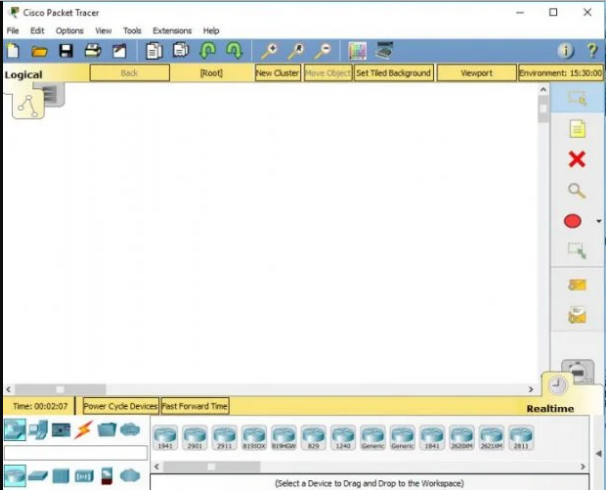The width and height of the screenshot is (606, 490).
Task: Click the green Undo arrow
Action: 208,51
